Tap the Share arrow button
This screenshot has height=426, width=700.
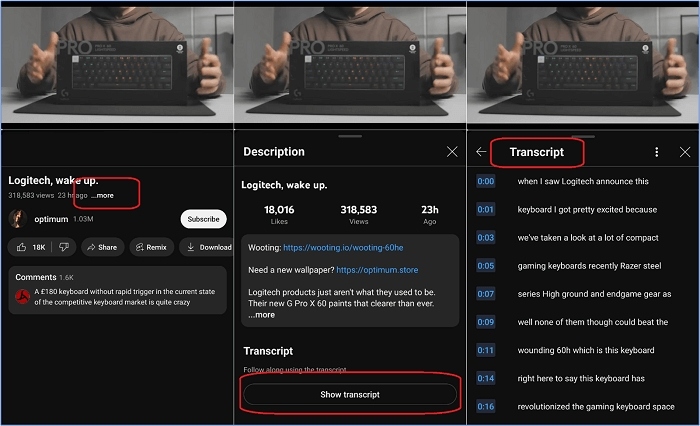pos(100,247)
